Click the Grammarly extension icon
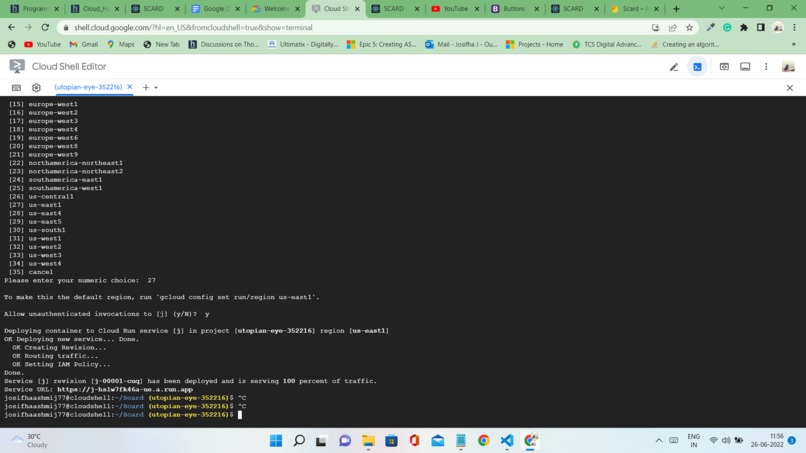Viewport: 806px width, 453px height. (727, 28)
